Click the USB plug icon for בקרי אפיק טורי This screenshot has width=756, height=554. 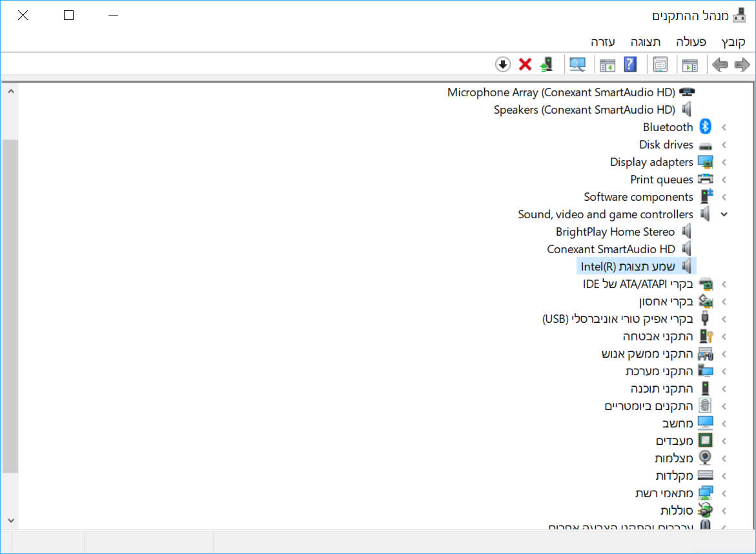coord(705,318)
